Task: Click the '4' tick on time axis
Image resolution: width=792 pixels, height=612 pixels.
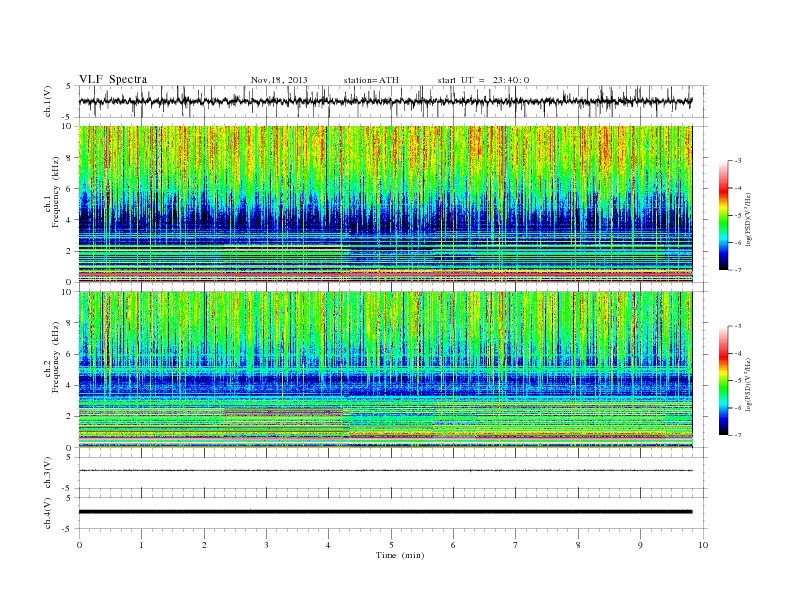Action: (328, 545)
